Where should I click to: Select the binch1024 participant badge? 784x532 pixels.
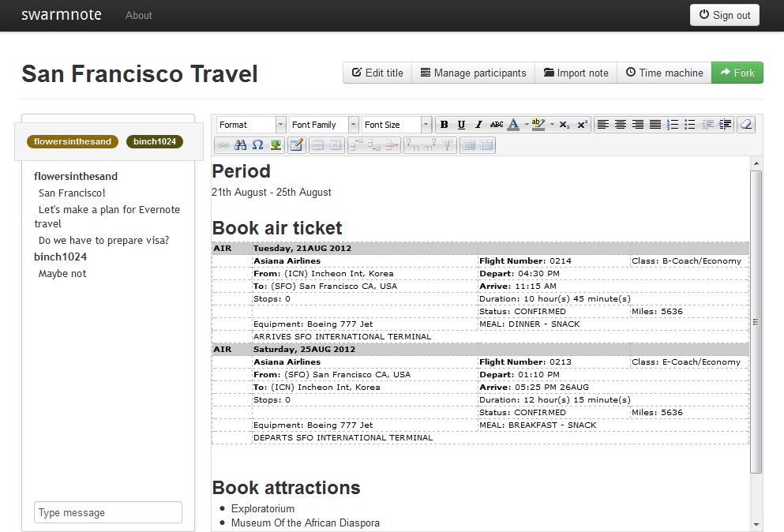[x=155, y=141]
